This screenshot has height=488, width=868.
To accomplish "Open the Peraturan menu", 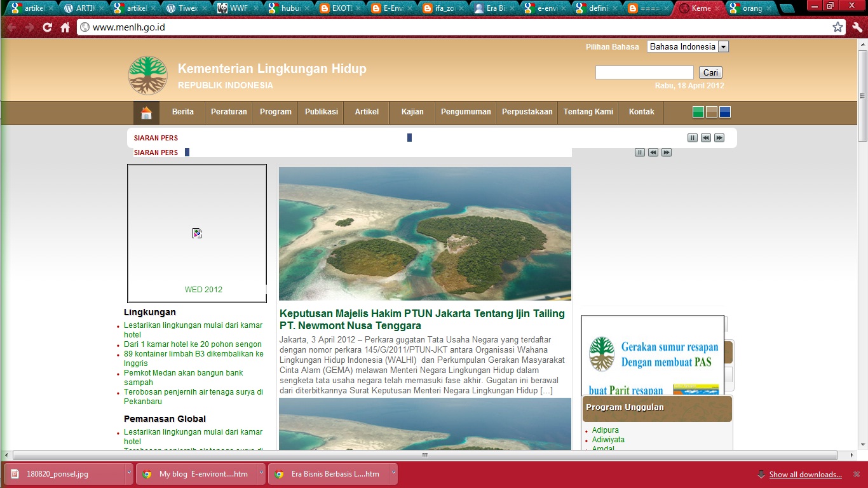I will pyautogui.click(x=229, y=112).
